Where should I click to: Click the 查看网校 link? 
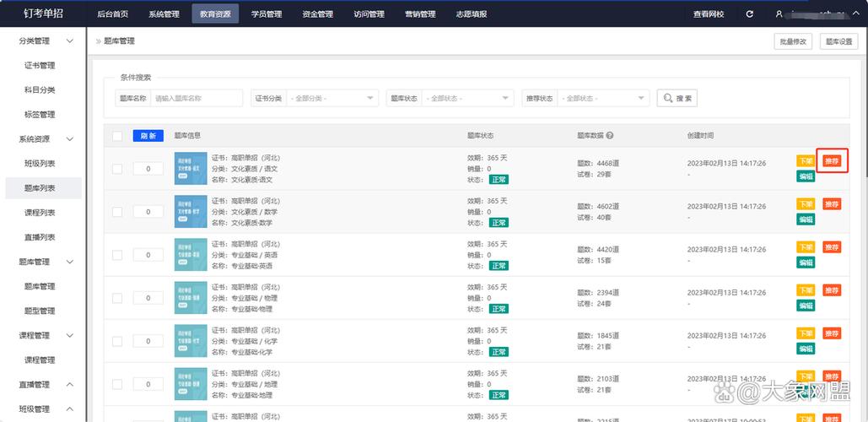click(709, 14)
